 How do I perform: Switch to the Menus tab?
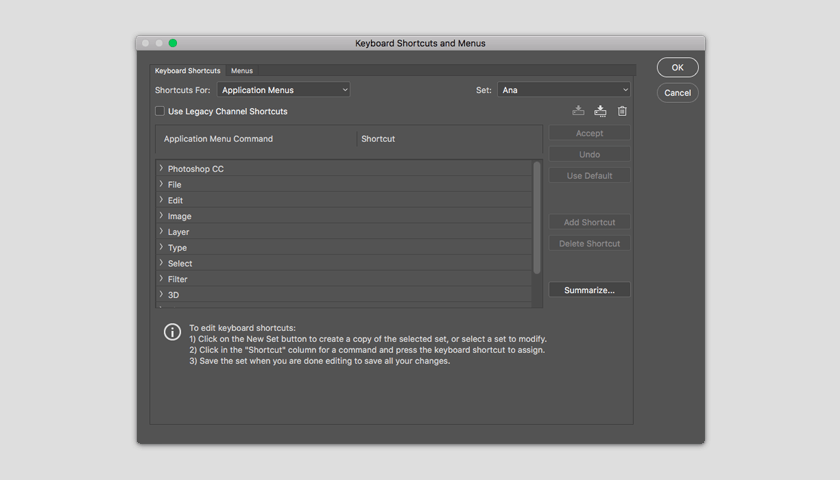(x=242, y=70)
